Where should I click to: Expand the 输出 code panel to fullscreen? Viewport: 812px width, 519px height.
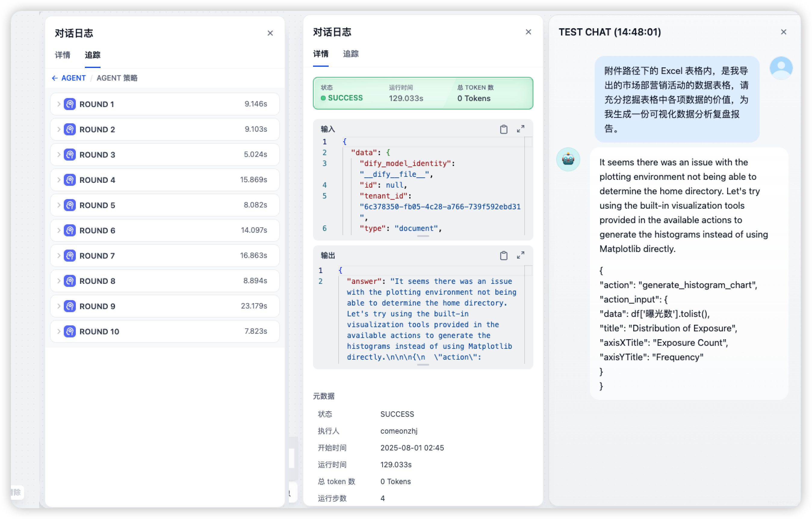point(521,256)
